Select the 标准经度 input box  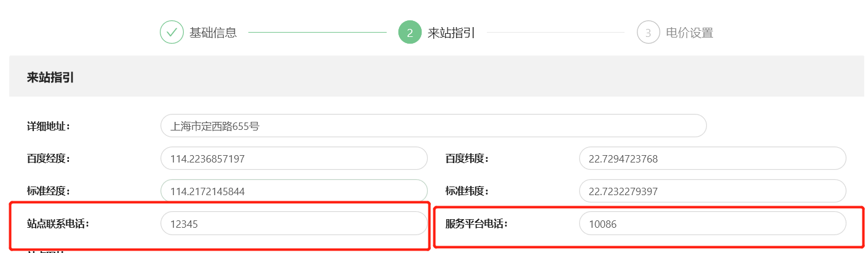tap(294, 191)
